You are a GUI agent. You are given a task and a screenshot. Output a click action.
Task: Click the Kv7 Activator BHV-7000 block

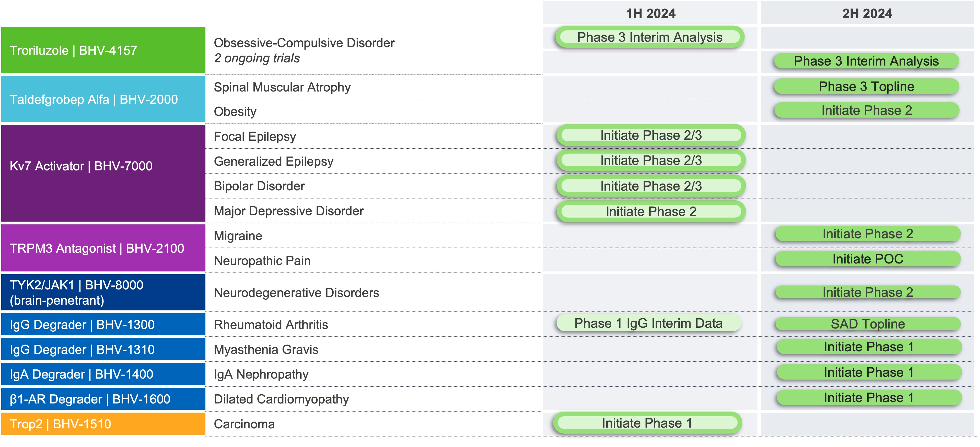pos(103,173)
